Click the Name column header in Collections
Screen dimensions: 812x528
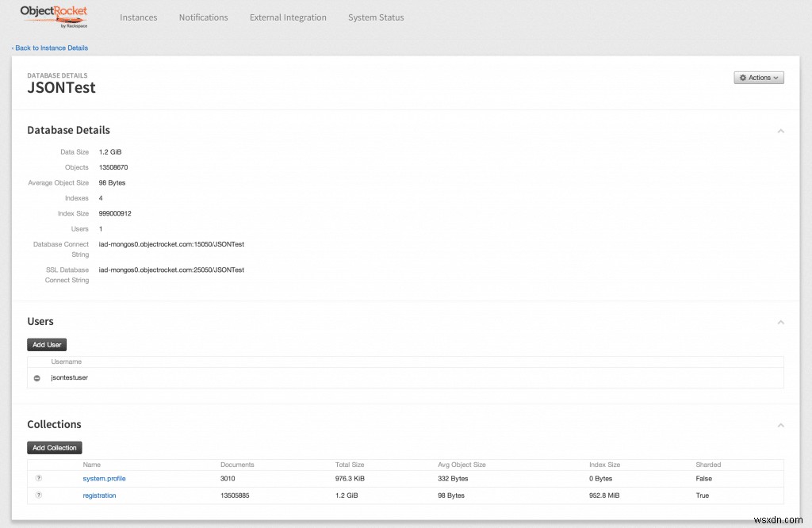[92, 465]
